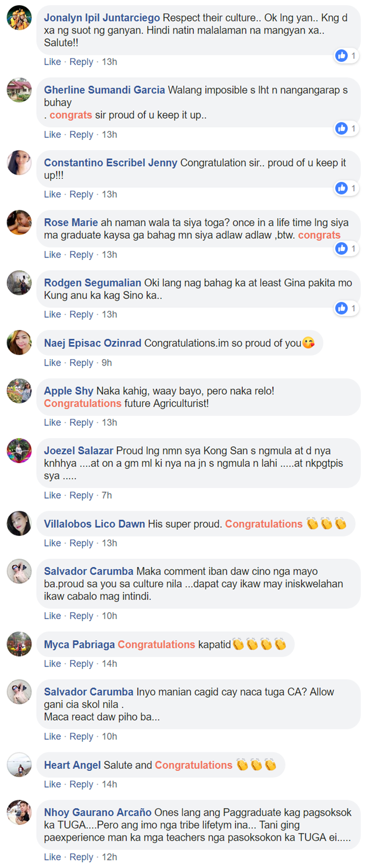Viewport: 381px width, 868px height.
Task: Click highlighted Congratulations in Heart Angel's comment
Action: (193, 765)
